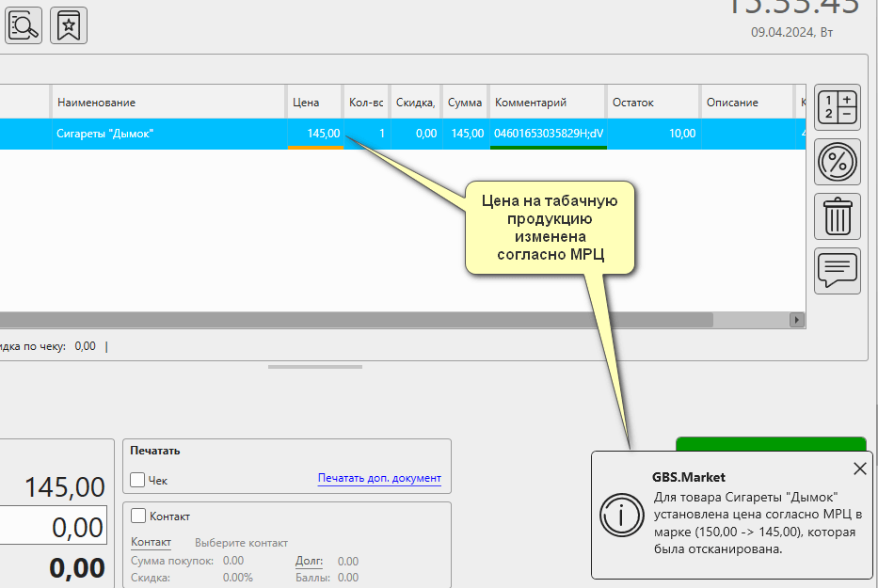The image size is (878, 588).
Task: Dismiss the GBS.Market notification popup
Action: (x=859, y=469)
